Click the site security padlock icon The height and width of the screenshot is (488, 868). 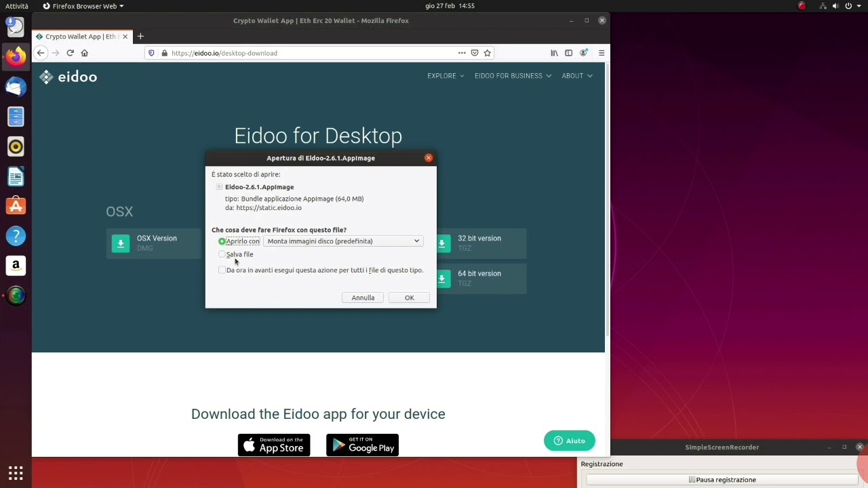coord(164,53)
